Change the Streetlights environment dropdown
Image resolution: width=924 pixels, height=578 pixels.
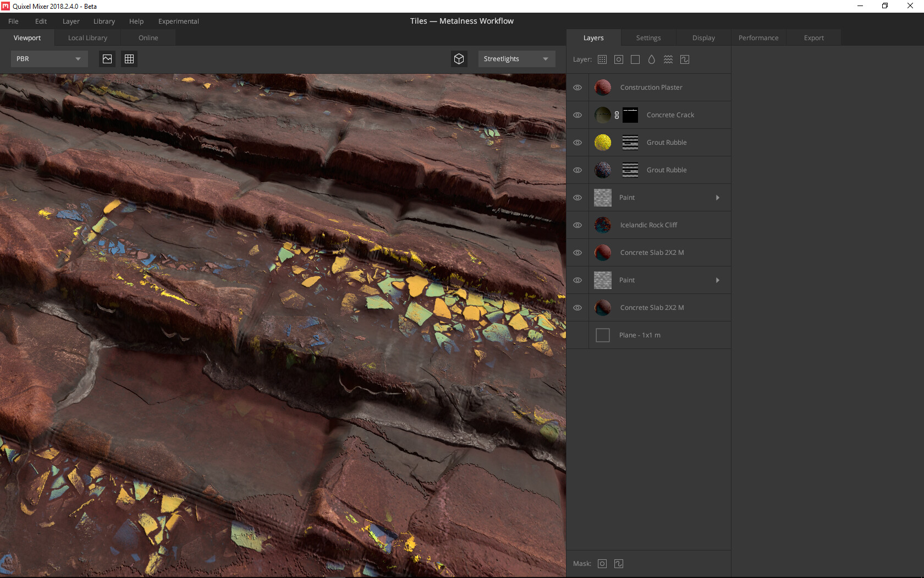[x=516, y=59]
